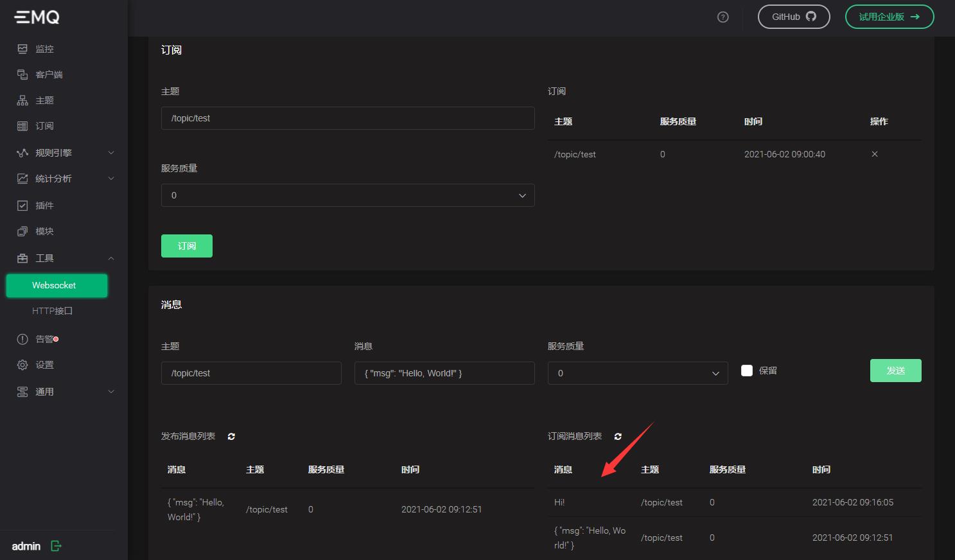This screenshot has height=560, width=955.
Task: Open the subscription 服务质量 QoS dropdown
Action: (347, 195)
